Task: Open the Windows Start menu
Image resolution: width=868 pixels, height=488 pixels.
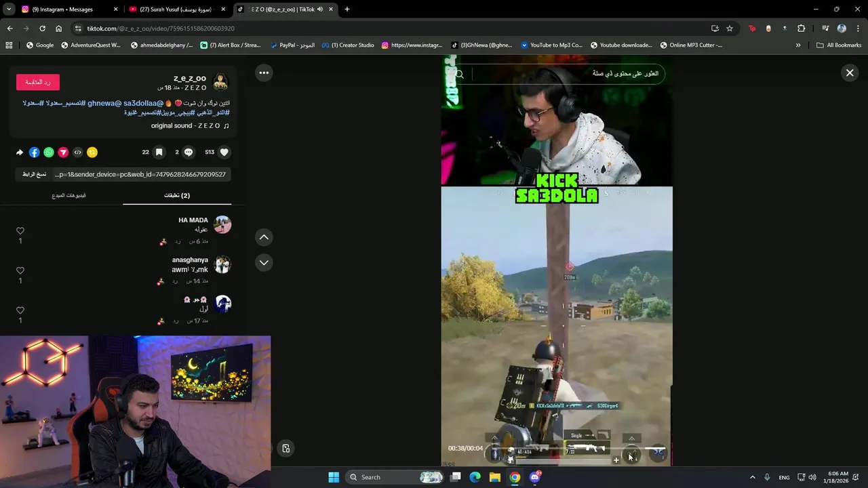Action: click(334, 477)
